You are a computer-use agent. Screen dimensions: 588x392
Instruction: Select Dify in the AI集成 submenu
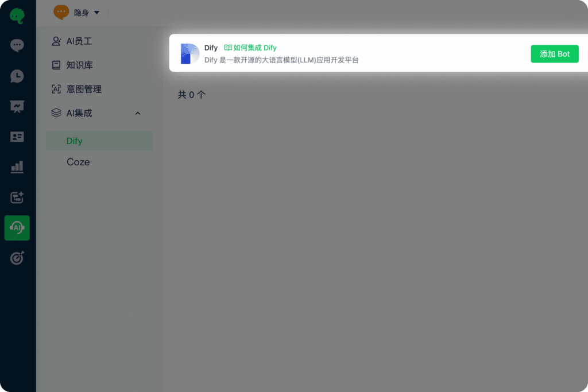[x=99, y=141]
